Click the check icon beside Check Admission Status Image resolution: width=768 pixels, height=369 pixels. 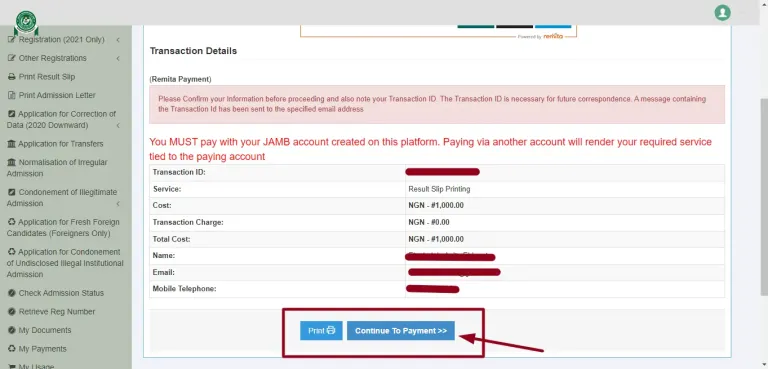coord(12,293)
